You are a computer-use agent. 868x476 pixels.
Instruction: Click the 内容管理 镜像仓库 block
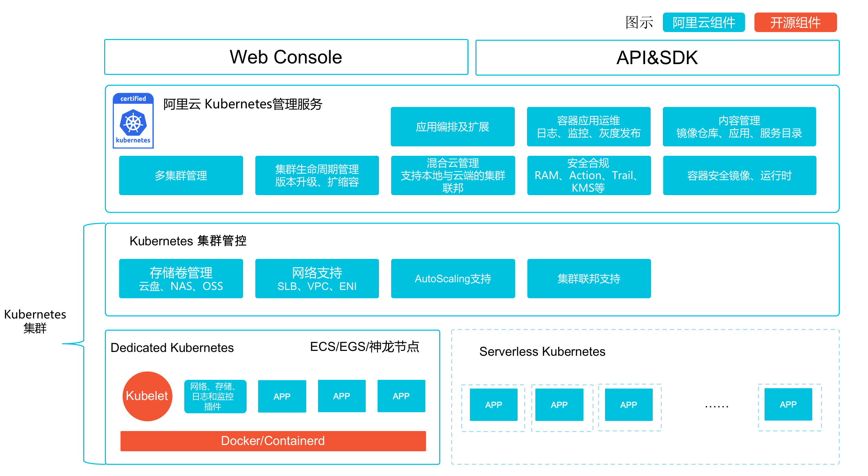coord(739,126)
